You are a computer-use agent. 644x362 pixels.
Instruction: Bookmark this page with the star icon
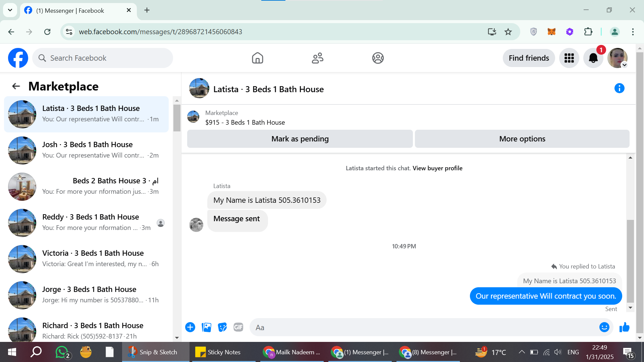coord(508,32)
